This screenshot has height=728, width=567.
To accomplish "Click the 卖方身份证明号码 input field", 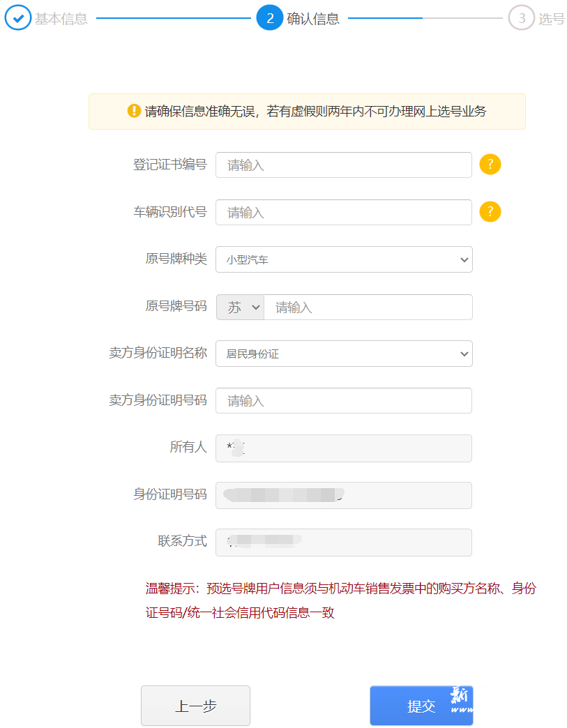I will point(343,400).
